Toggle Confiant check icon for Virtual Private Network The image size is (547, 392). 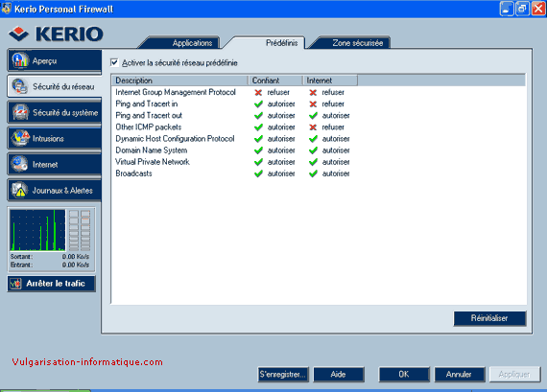[x=258, y=162]
